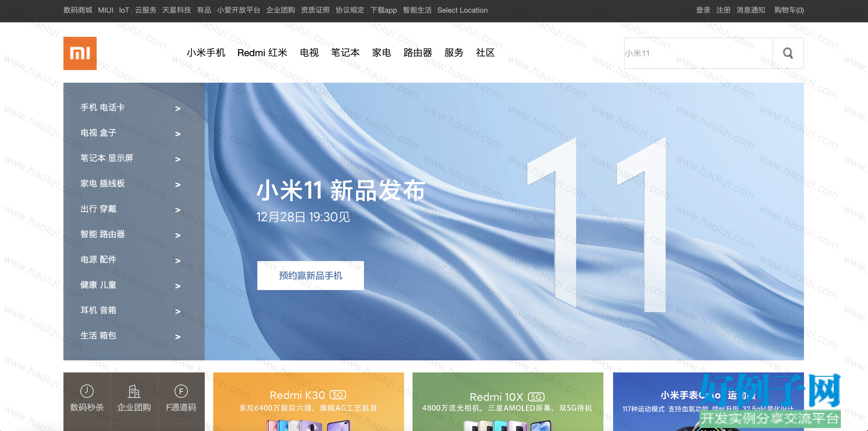Open the 小米手机 nav menu
The height and width of the screenshot is (431, 868).
pyautogui.click(x=206, y=53)
